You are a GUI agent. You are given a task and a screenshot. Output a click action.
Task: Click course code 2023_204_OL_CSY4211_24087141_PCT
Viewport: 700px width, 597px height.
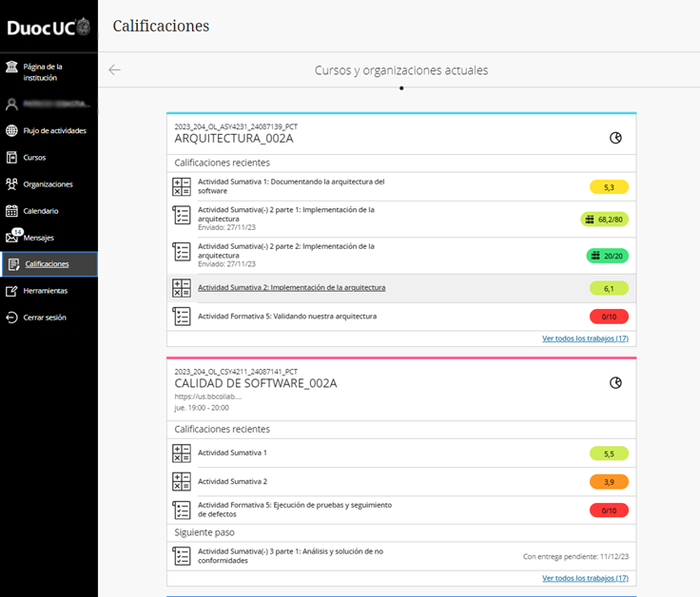point(236,372)
